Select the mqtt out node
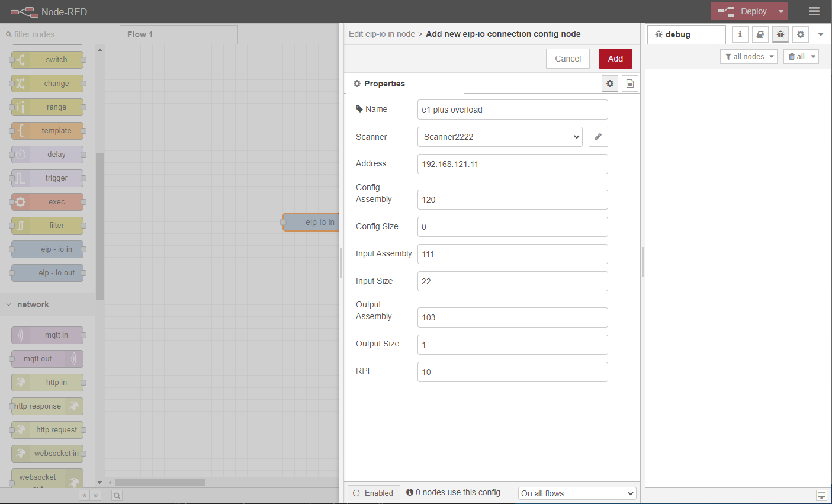The image size is (832, 504). click(47, 359)
